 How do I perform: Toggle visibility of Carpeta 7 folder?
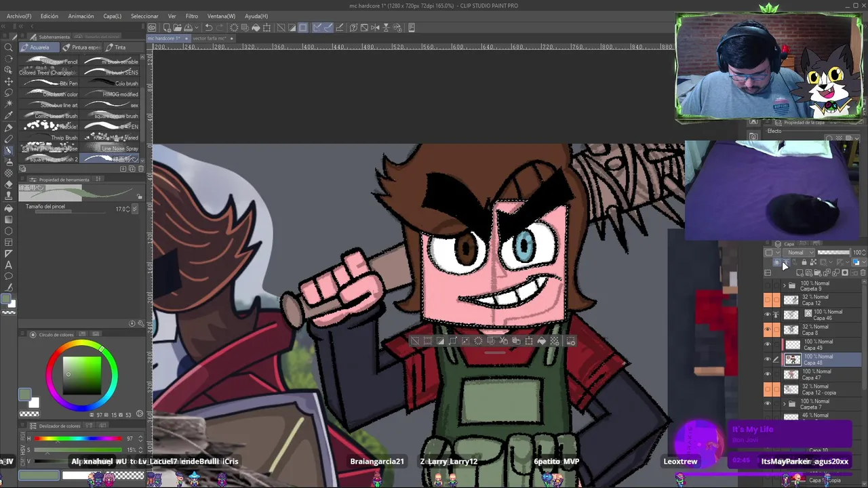coord(768,404)
